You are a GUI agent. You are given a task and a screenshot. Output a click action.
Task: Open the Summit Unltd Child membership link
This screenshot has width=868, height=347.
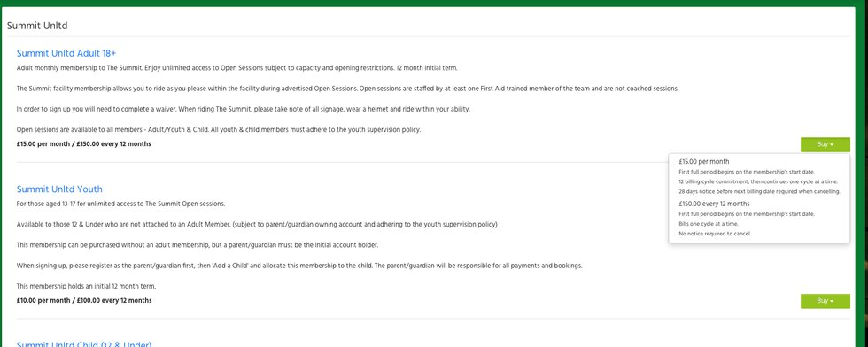coord(84,343)
